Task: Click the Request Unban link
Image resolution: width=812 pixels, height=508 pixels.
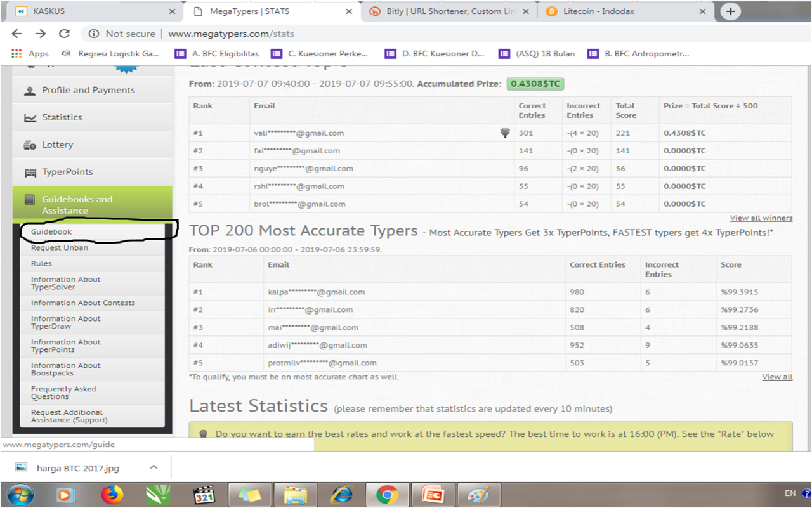Action: pos(60,248)
